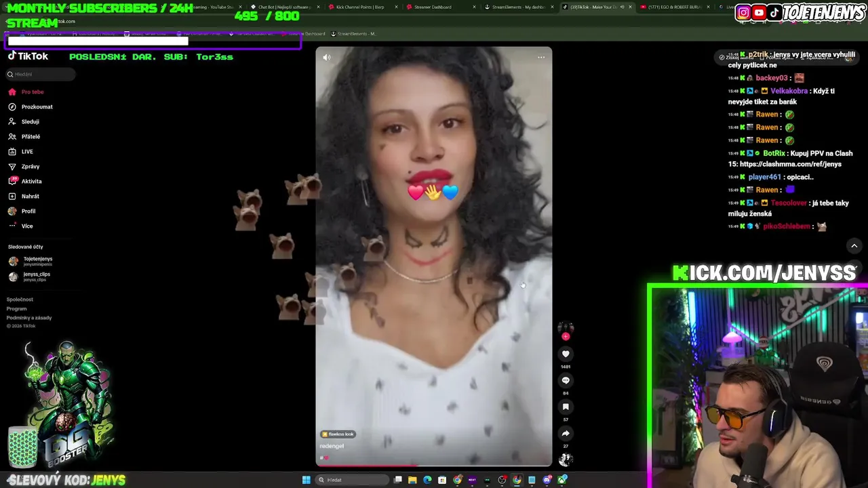Save the video with bookmark icon
The image size is (868, 488).
(x=566, y=407)
